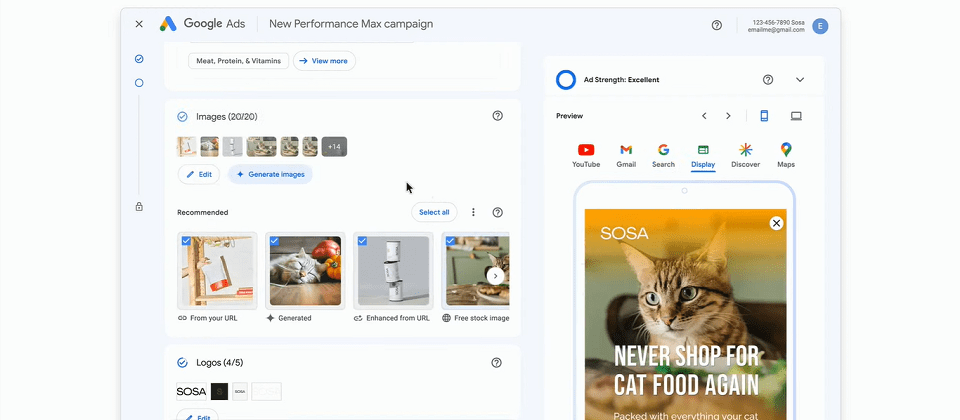Click the Ad Strength help icon
The image size is (960, 420).
point(768,80)
